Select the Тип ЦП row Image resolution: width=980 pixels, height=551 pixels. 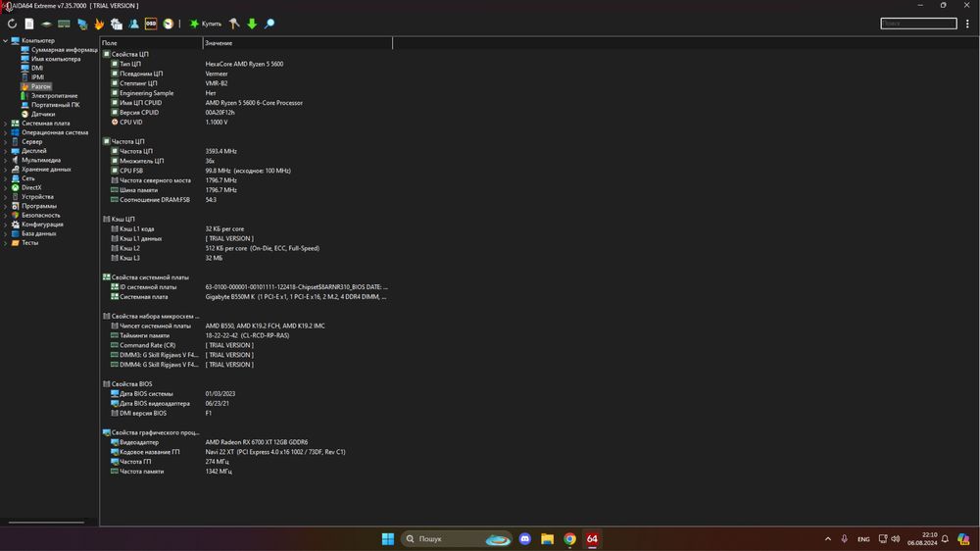click(x=244, y=64)
